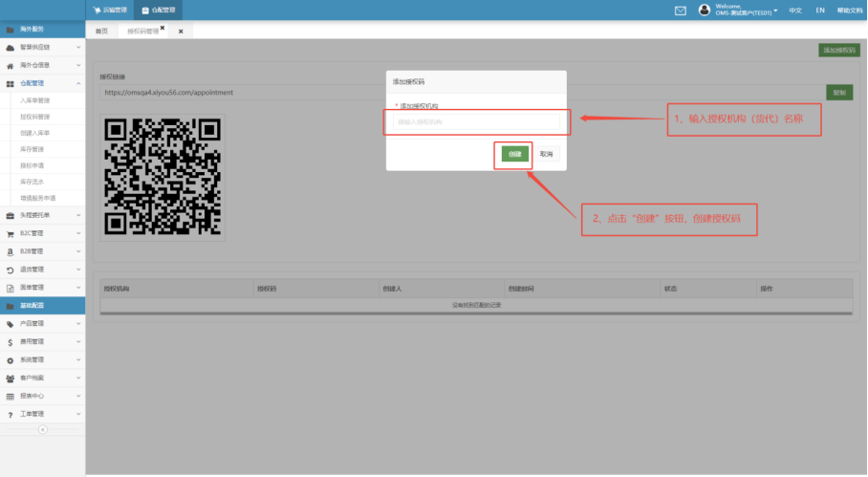Click the B2C管理 shopping cart icon
This screenshot has width=868, height=477.
click(10, 233)
